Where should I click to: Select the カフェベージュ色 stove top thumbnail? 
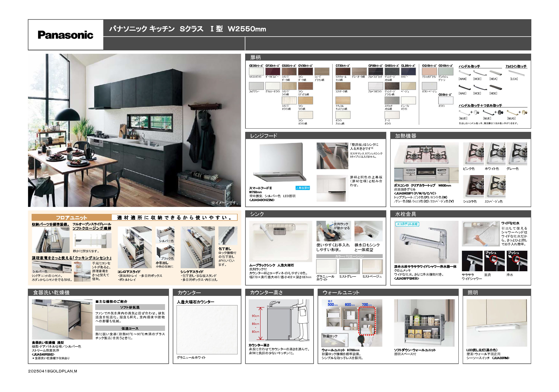coord(495,186)
